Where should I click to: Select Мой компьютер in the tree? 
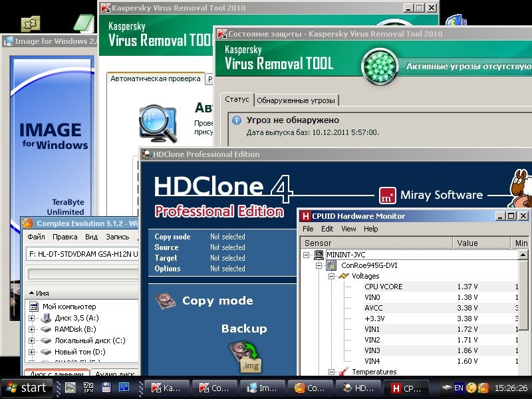(x=69, y=307)
